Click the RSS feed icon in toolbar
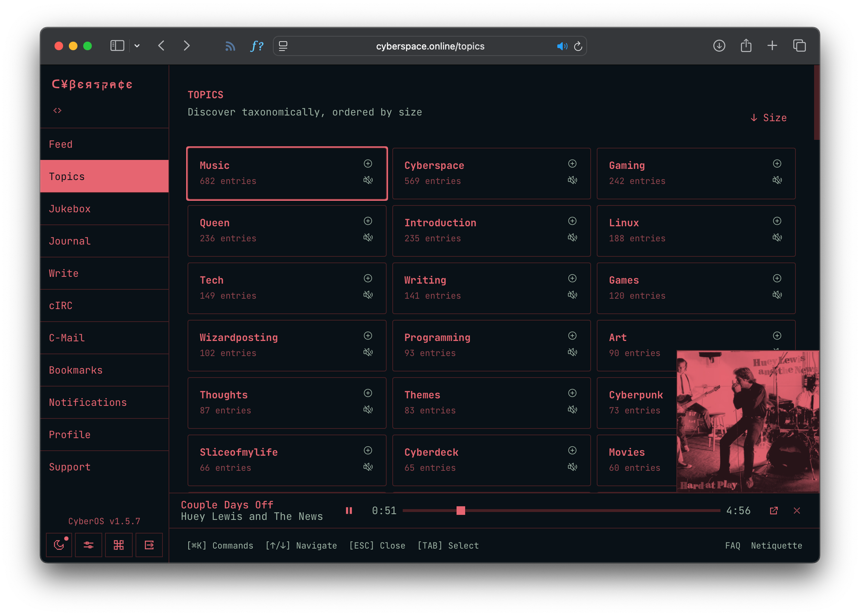The image size is (860, 616). point(230,46)
